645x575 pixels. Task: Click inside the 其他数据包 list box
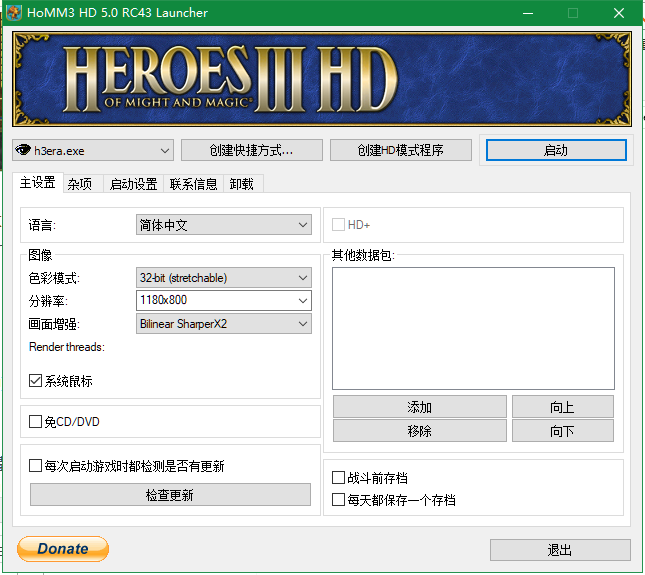[473, 327]
